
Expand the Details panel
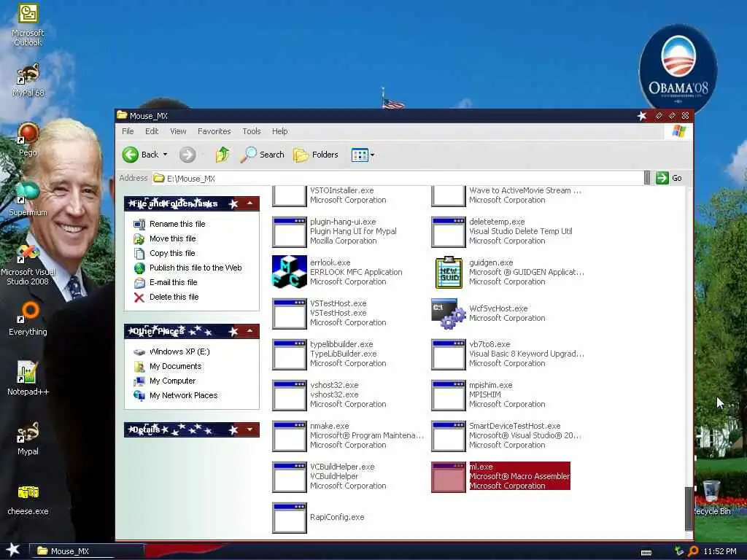pos(249,429)
